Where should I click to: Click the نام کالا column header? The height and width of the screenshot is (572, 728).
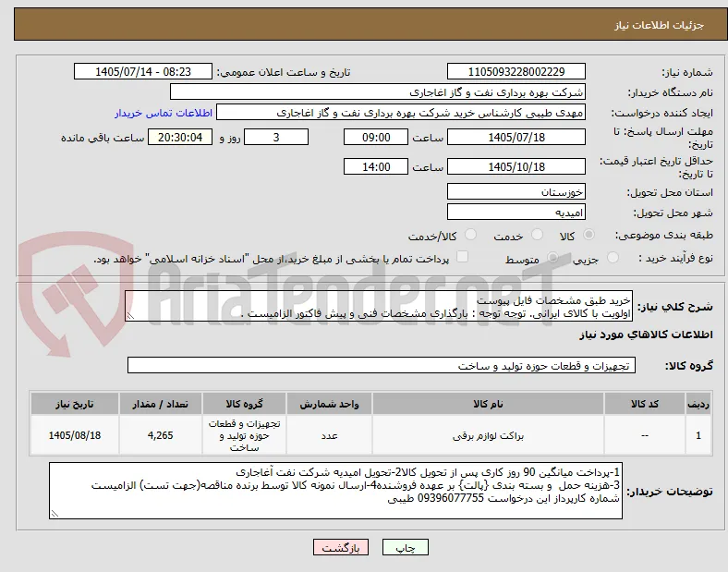[x=488, y=404]
